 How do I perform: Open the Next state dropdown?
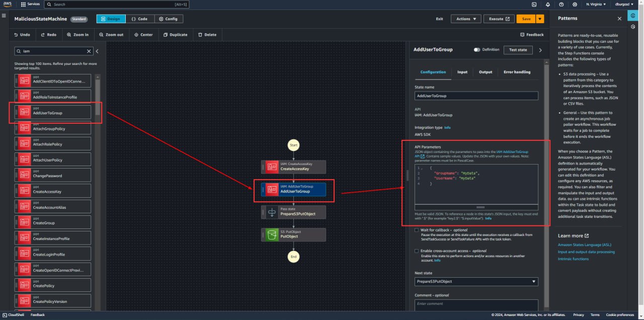click(476, 282)
